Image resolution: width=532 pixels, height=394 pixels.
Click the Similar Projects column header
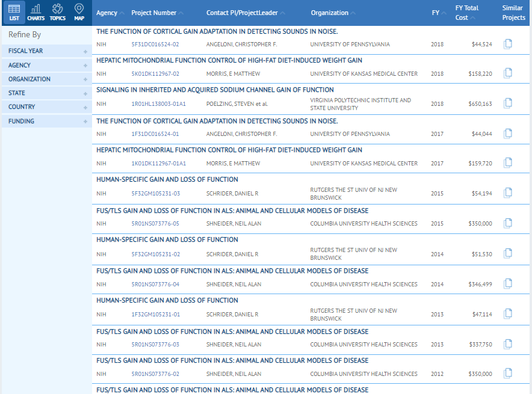coord(514,13)
